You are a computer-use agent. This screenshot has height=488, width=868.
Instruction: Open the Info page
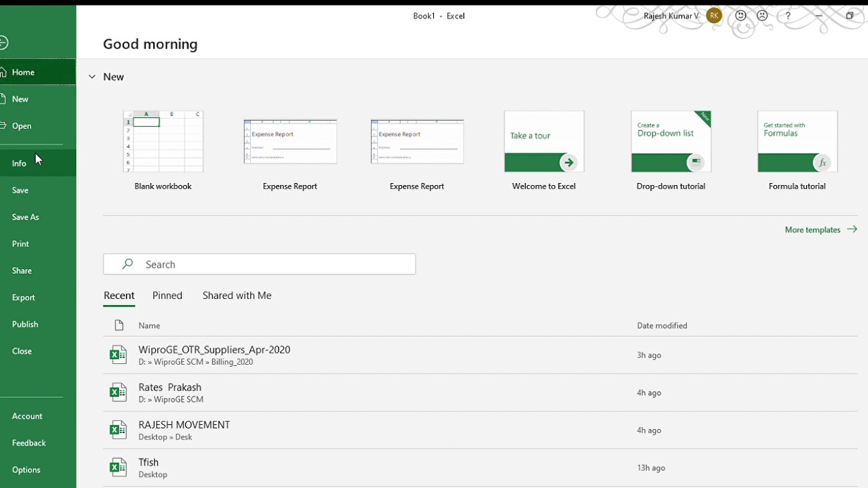pyautogui.click(x=38, y=163)
